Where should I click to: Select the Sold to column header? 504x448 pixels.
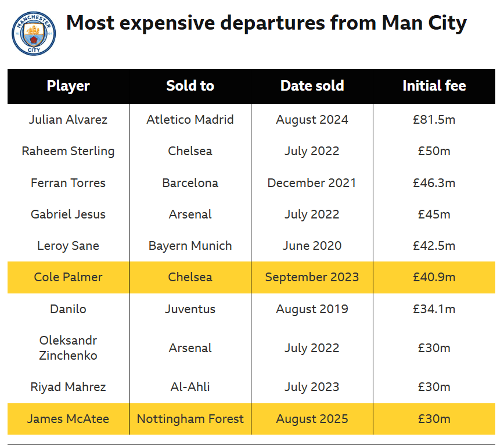tap(190, 86)
